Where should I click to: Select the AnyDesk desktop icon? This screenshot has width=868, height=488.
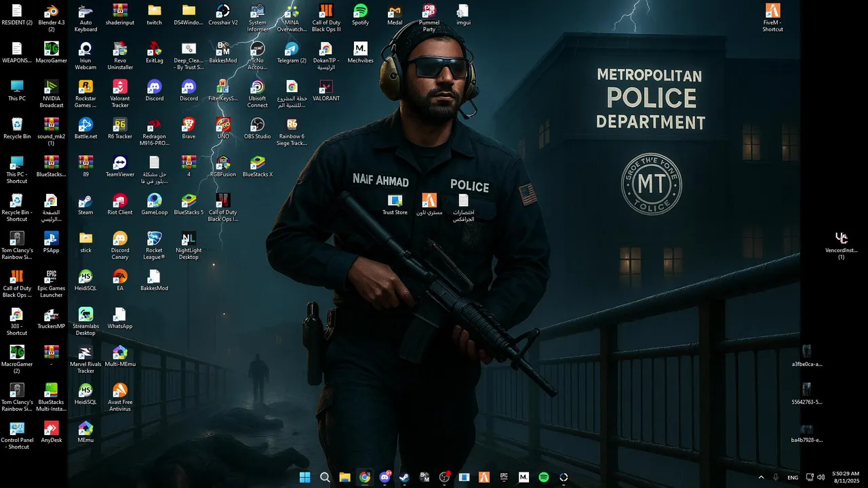pos(52,432)
